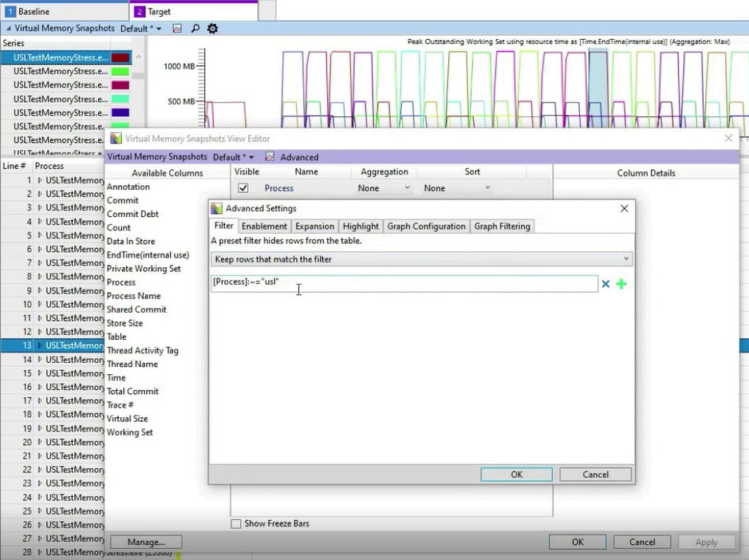Close the Virtual Memory Snapshots View Editor
Viewport: 749px width, 560px height.
[x=728, y=138]
